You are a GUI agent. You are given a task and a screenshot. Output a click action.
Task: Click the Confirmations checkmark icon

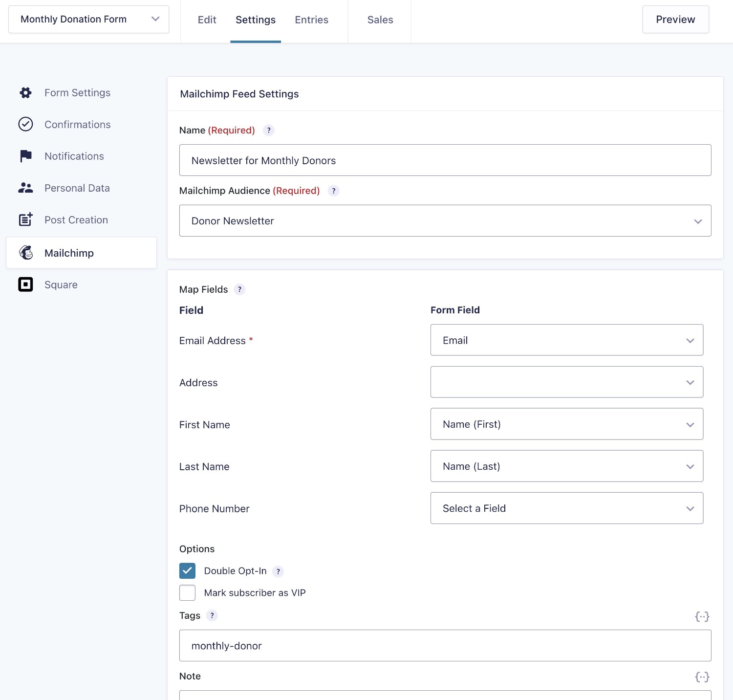pyautogui.click(x=25, y=124)
